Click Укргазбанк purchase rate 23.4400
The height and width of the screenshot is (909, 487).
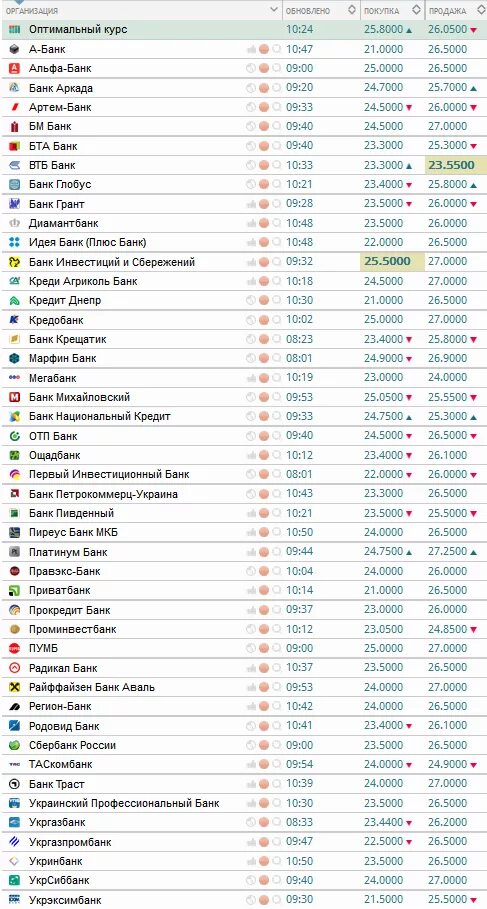(x=384, y=822)
